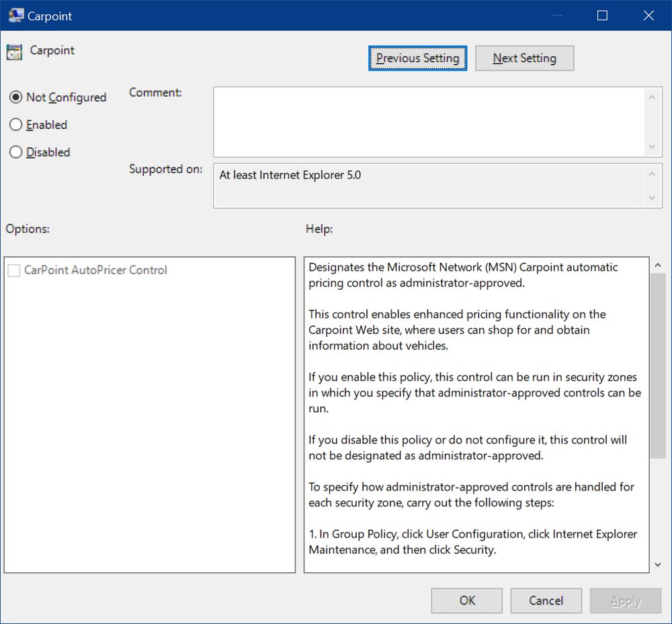Maximize the Carpoint window

(x=602, y=15)
